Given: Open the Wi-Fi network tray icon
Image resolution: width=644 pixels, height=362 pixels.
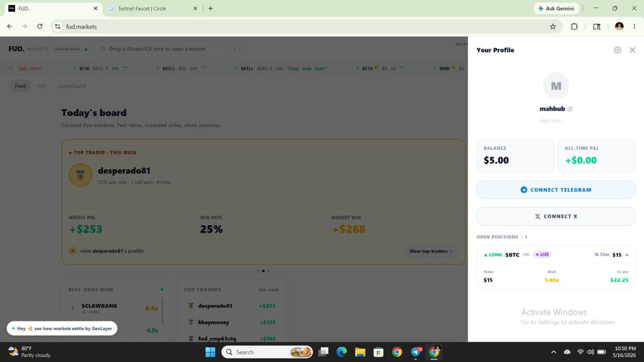Looking at the screenshot, I should point(580,352).
